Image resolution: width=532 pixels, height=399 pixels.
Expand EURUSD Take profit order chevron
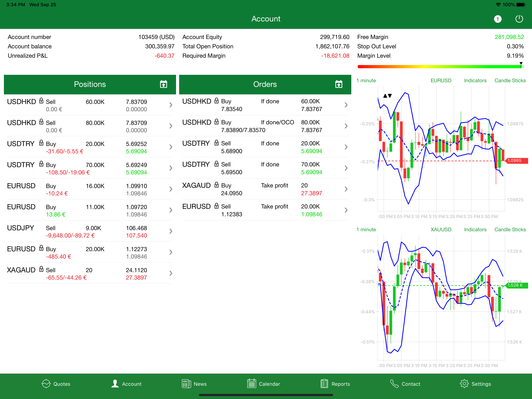[x=346, y=210]
